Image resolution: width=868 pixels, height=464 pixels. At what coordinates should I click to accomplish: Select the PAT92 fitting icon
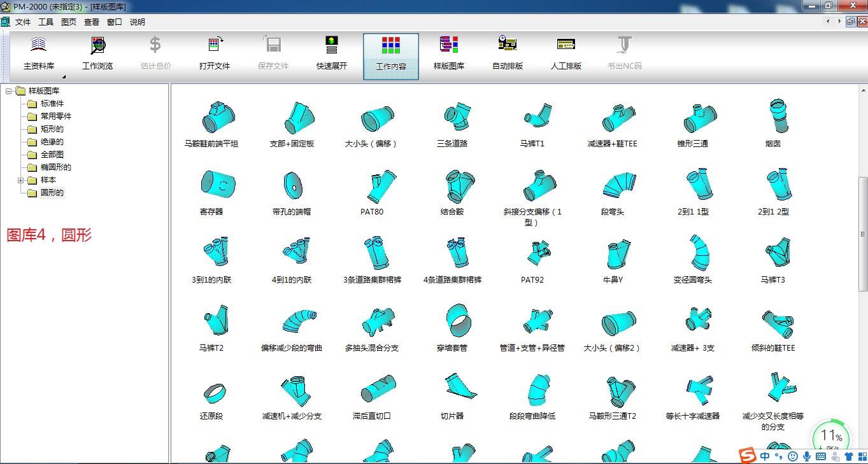538,253
